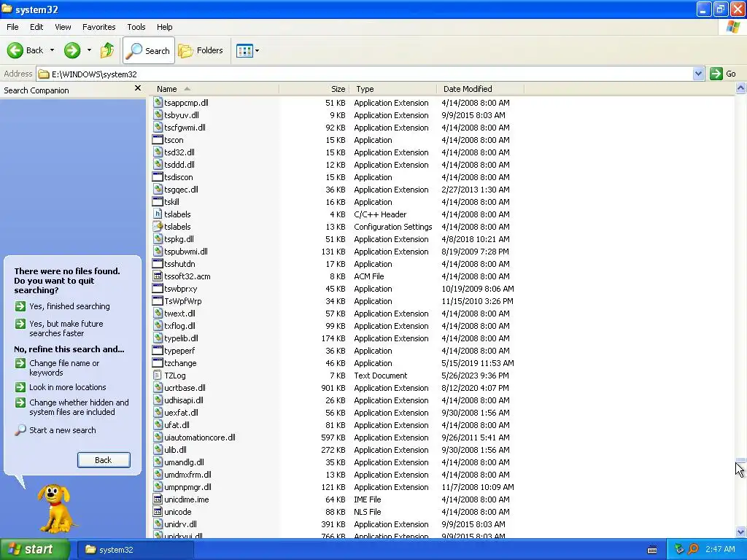Expand the Views dropdown arrow
Viewport: 747px width, 560px height.
(258, 50)
